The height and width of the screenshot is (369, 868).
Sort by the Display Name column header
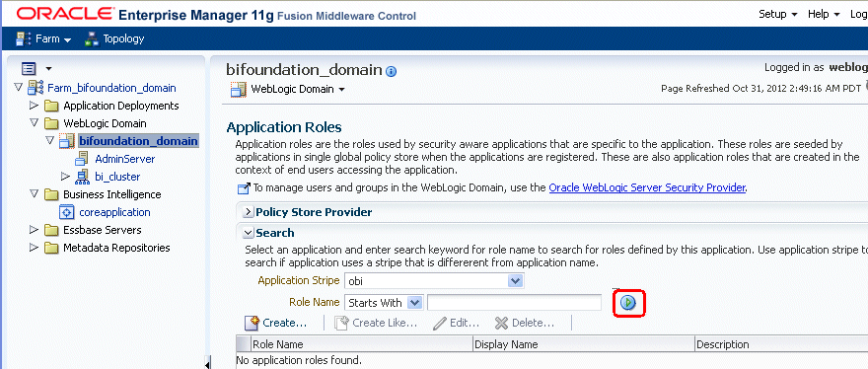(x=584, y=344)
